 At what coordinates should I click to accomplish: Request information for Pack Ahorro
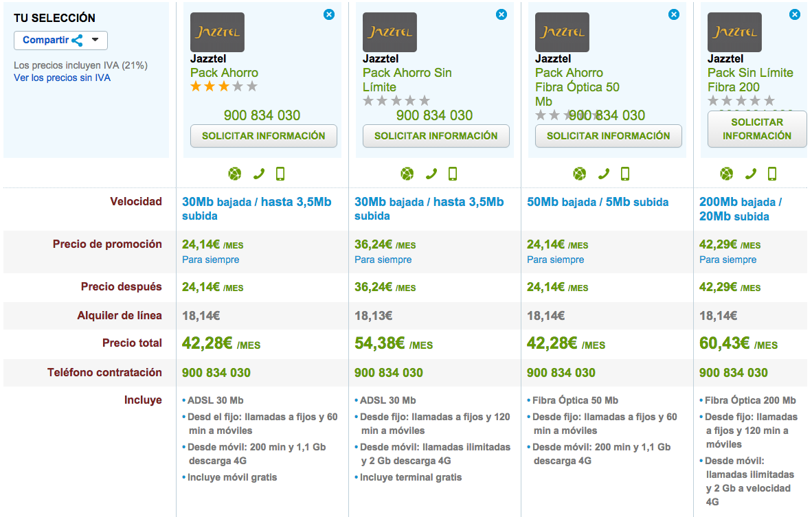(264, 136)
